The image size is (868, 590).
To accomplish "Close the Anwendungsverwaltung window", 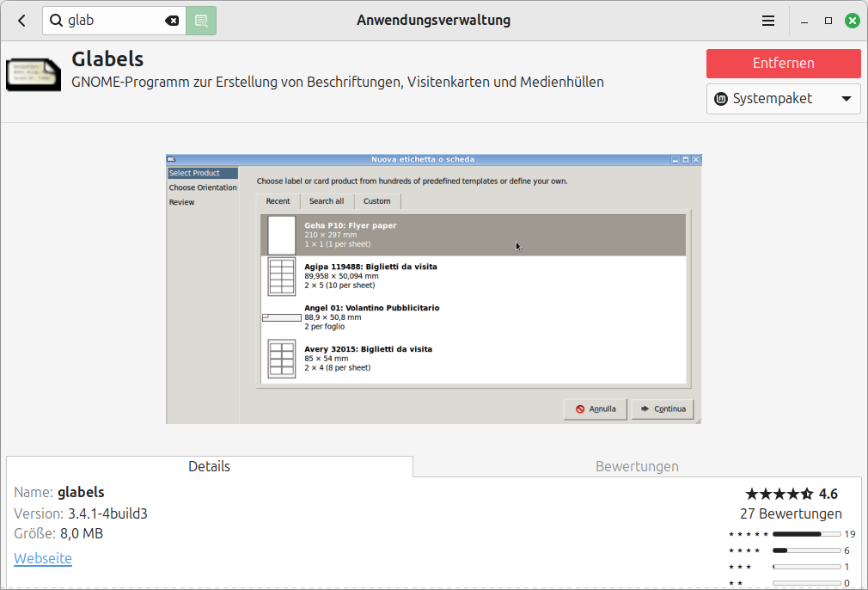I will click(852, 21).
